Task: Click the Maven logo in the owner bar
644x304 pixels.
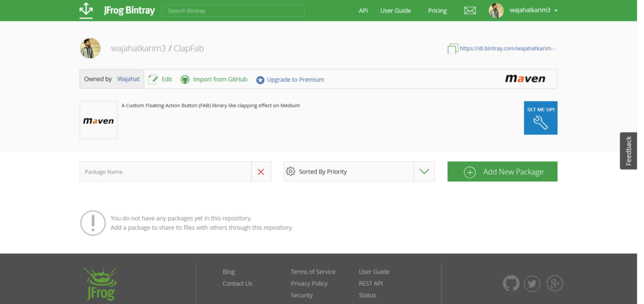Action: click(x=525, y=79)
